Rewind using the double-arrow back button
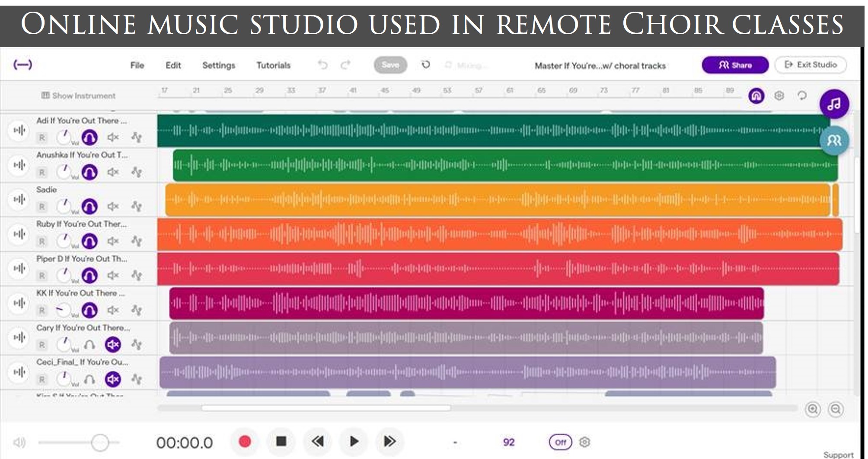The height and width of the screenshot is (459, 868). click(318, 441)
